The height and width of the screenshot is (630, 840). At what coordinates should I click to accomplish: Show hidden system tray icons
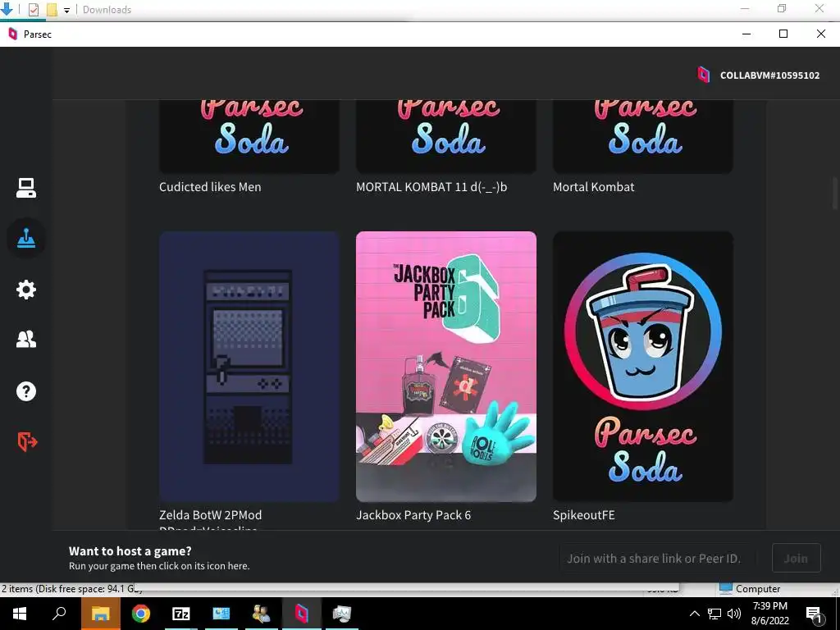click(x=694, y=614)
